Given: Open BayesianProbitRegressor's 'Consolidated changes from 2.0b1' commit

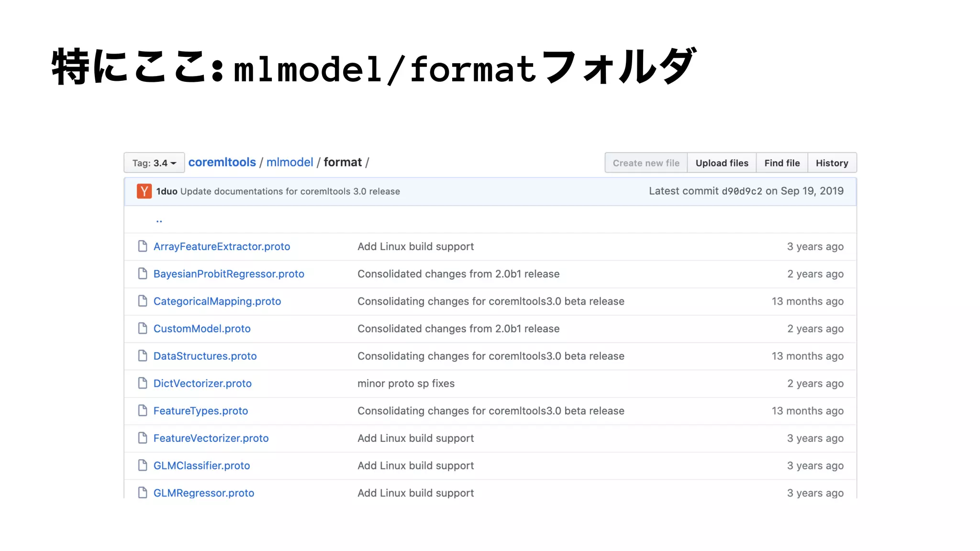Looking at the screenshot, I should click(458, 274).
